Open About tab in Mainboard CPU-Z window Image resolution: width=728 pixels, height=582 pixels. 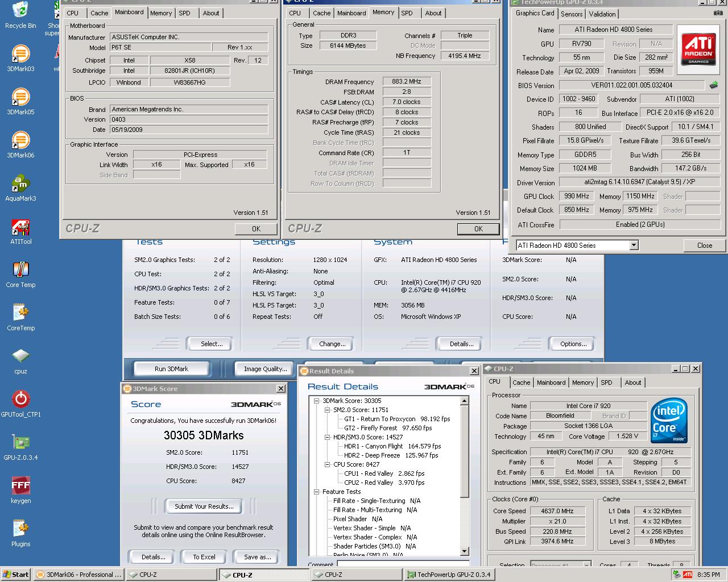(211, 13)
